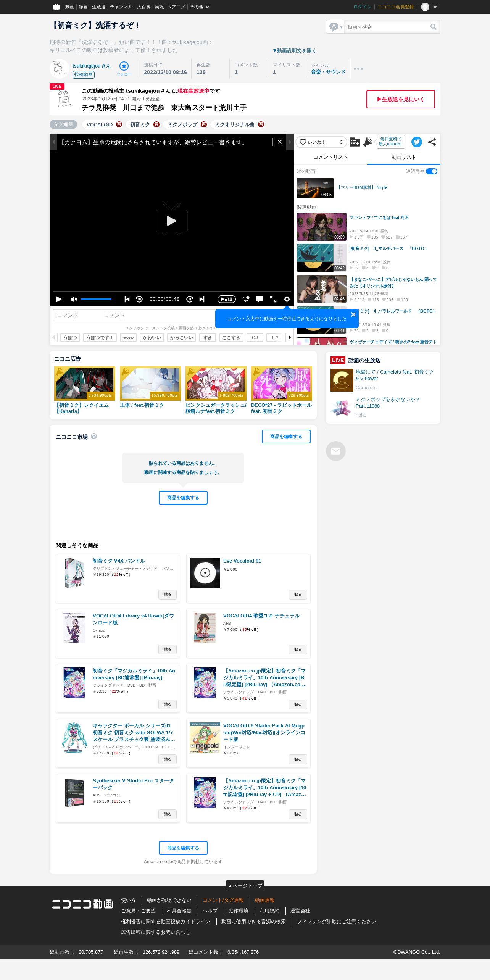This screenshot has height=980, width=490.
Task: Click niconico TV logo in top bar
Action: click(56, 7)
